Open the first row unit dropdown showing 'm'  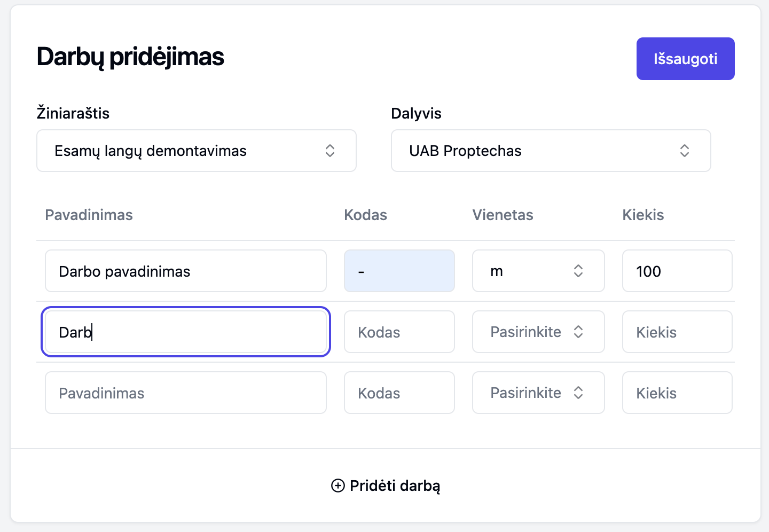pos(538,271)
